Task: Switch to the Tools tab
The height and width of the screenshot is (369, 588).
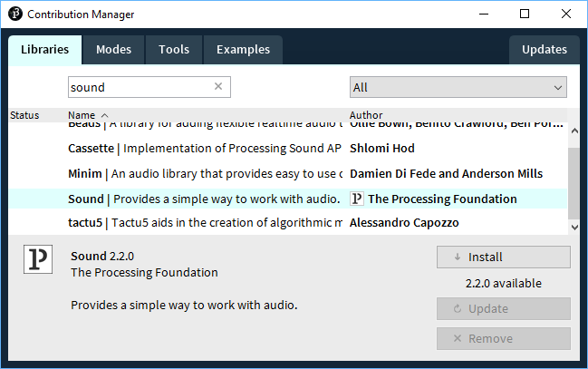Action: tap(173, 50)
